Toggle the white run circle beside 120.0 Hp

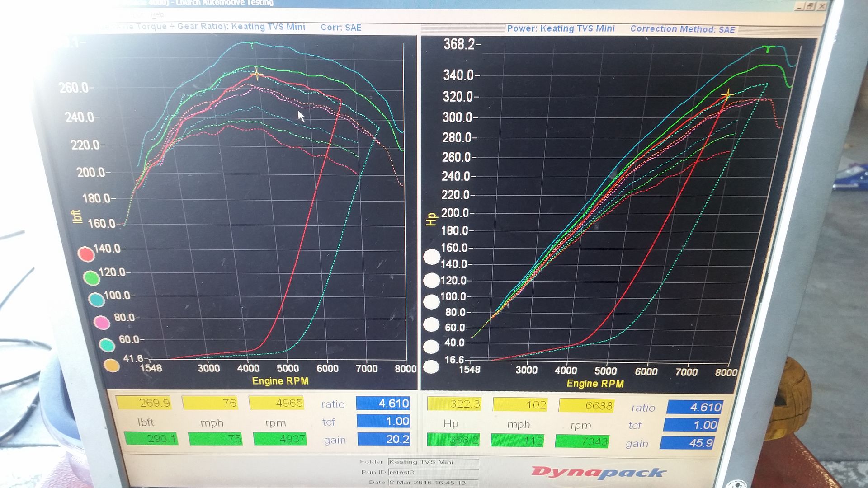click(432, 280)
